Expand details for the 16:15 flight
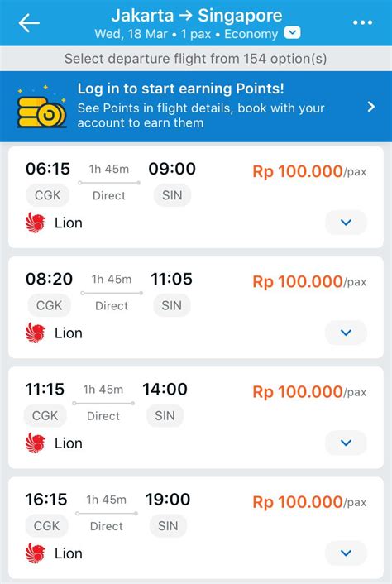The image size is (392, 584). pyautogui.click(x=346, y=553)
